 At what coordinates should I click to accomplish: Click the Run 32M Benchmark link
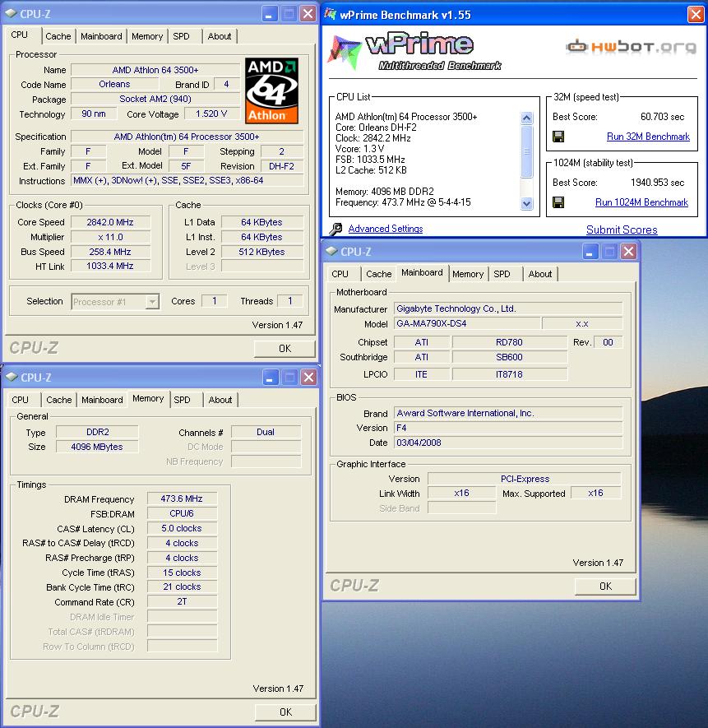648,137
